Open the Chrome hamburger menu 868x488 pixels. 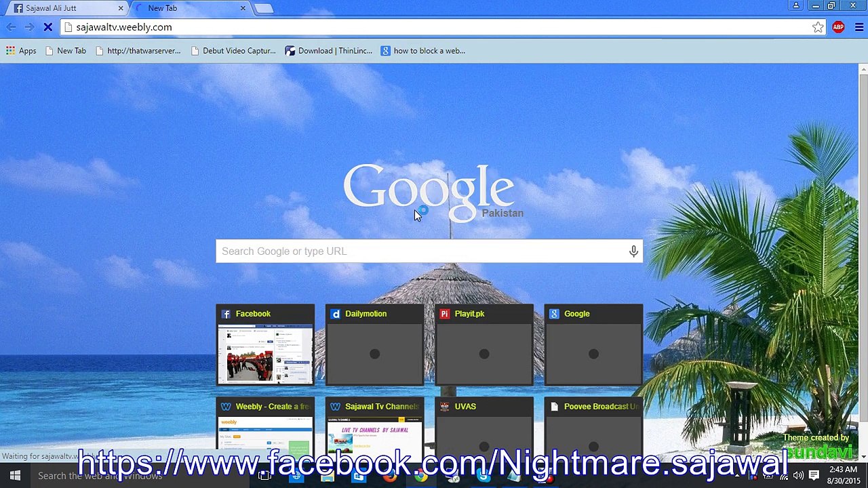tap(859, 27)
